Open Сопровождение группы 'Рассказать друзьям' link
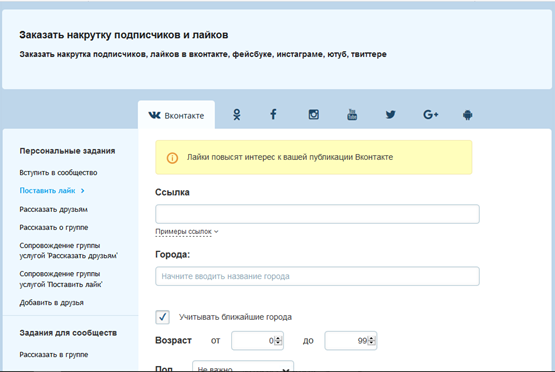The width and height of the screenshot is (555, 372). [x=69, y=251]
